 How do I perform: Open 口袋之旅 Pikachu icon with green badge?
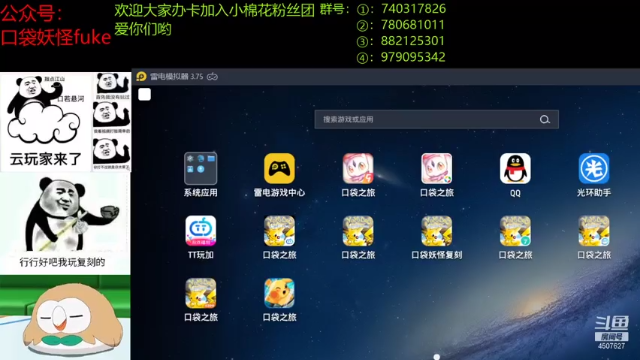point(515,231)
